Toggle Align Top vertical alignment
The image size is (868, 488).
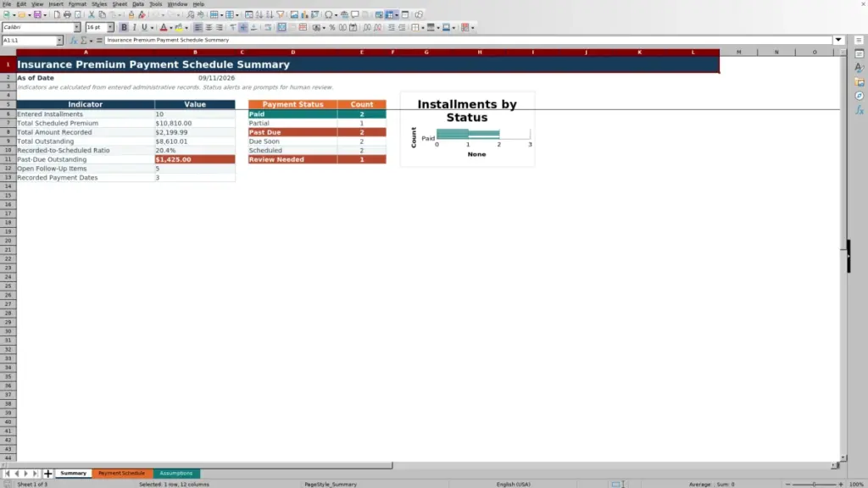(x=233, y=27)
